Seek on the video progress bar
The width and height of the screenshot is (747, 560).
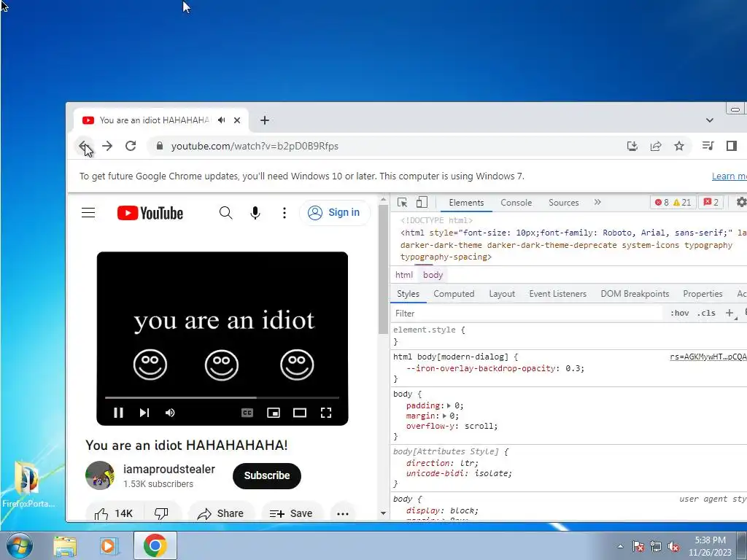click(x=222, y=397)
